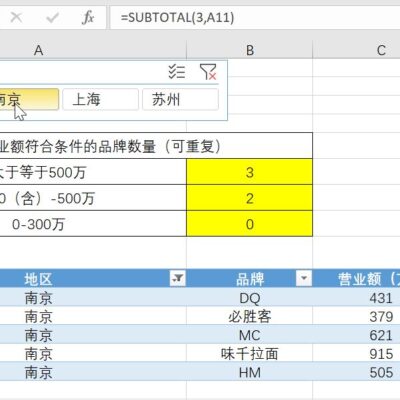
Task: Click the 品牌 table header
Action: [250, 278]
